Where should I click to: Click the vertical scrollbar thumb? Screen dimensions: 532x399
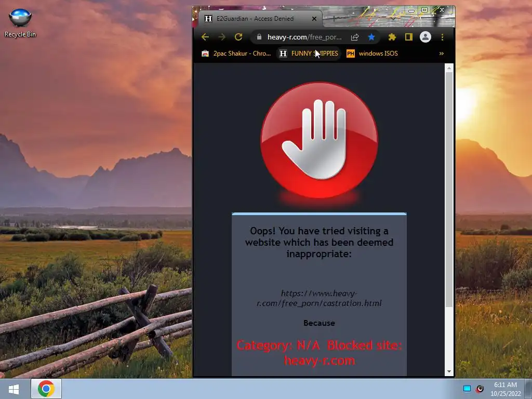449,189
